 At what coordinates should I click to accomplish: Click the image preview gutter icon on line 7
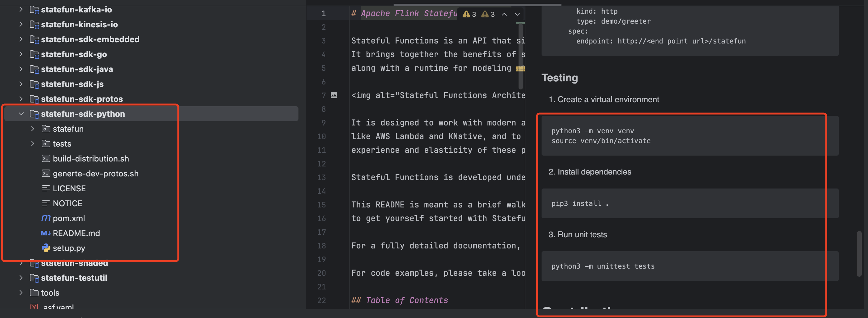[x=334, y=95]
